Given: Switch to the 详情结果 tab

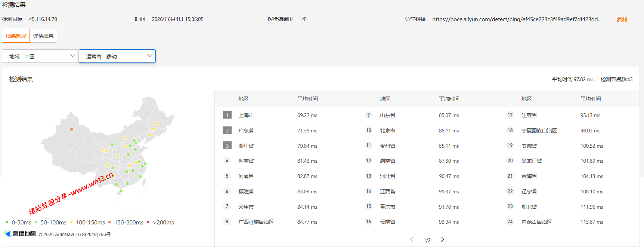Looking at the screenshot, I should (x=43, y=36).
